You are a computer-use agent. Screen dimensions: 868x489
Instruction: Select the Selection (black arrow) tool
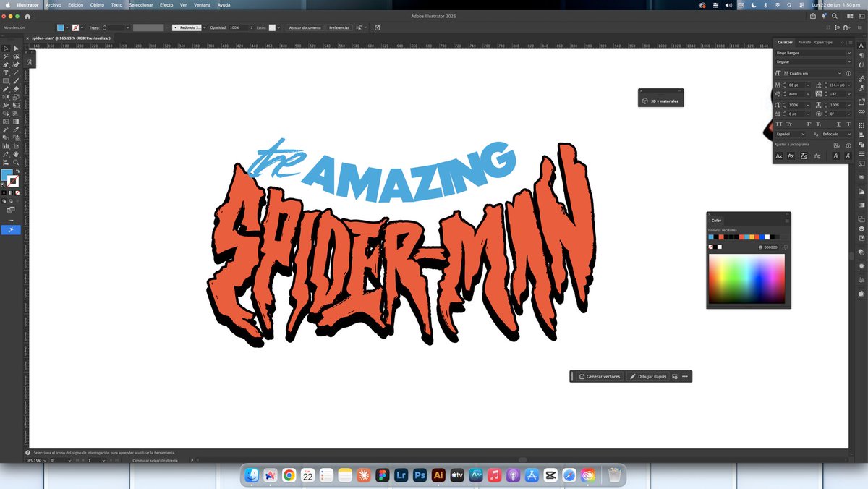6,48
